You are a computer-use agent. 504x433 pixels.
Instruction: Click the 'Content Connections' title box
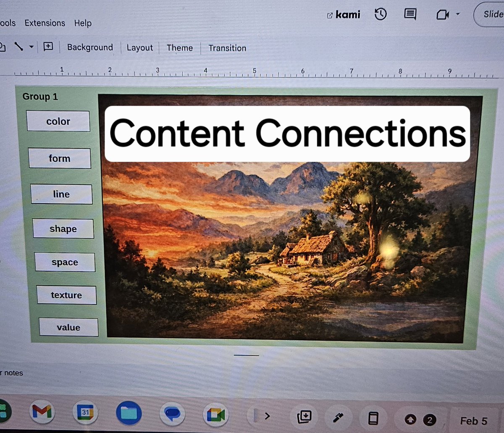(x=287, y=134)
